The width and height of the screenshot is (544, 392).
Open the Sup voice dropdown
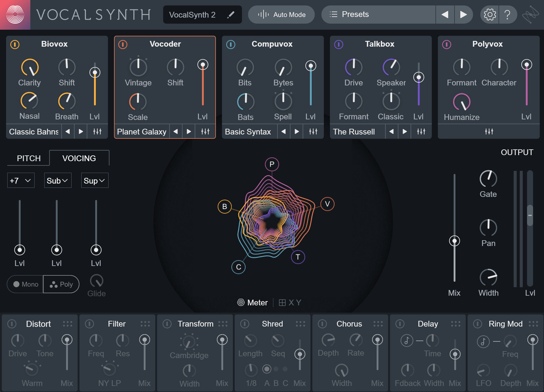[x=95, y=181]
